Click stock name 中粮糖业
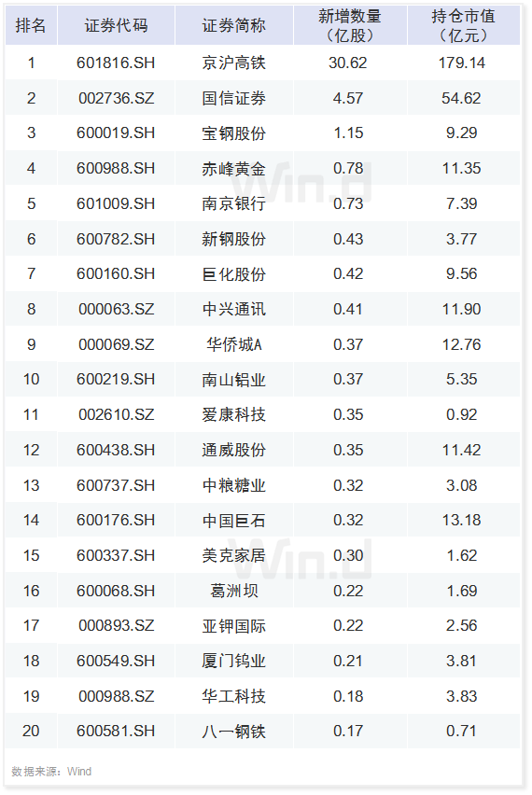Viewport: 532px width, 795px height. click(233, 486)
